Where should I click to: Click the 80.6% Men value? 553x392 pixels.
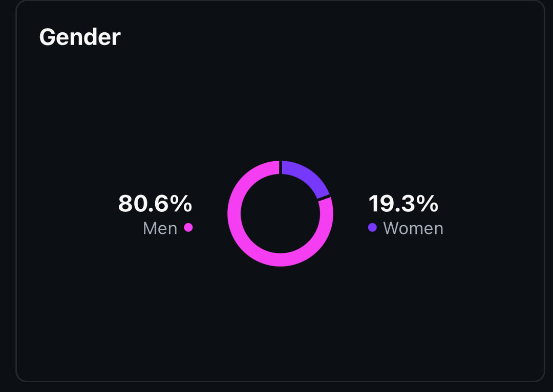(155, 204)
